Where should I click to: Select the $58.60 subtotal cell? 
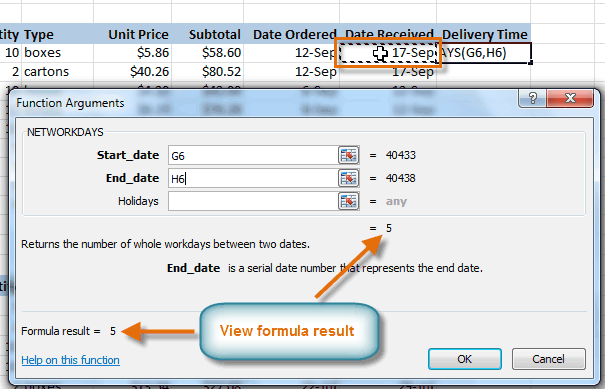pyautogui.click(x=208, y=52)
